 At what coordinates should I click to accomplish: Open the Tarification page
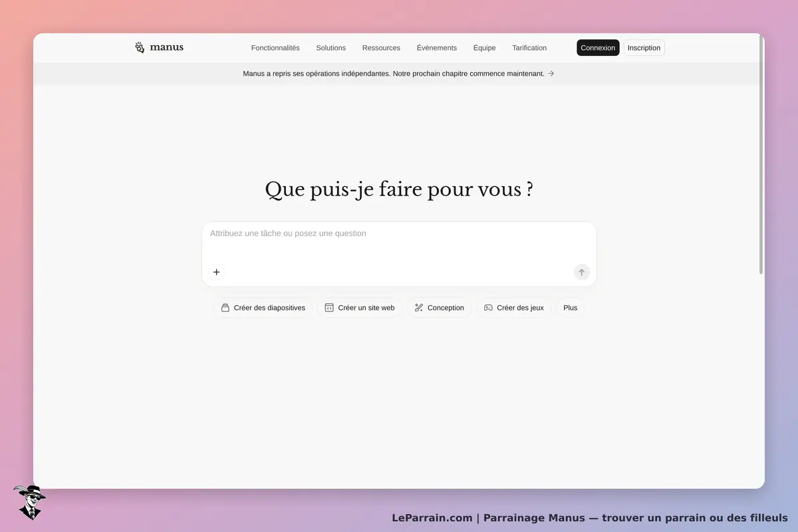click(x=529, y=48)
